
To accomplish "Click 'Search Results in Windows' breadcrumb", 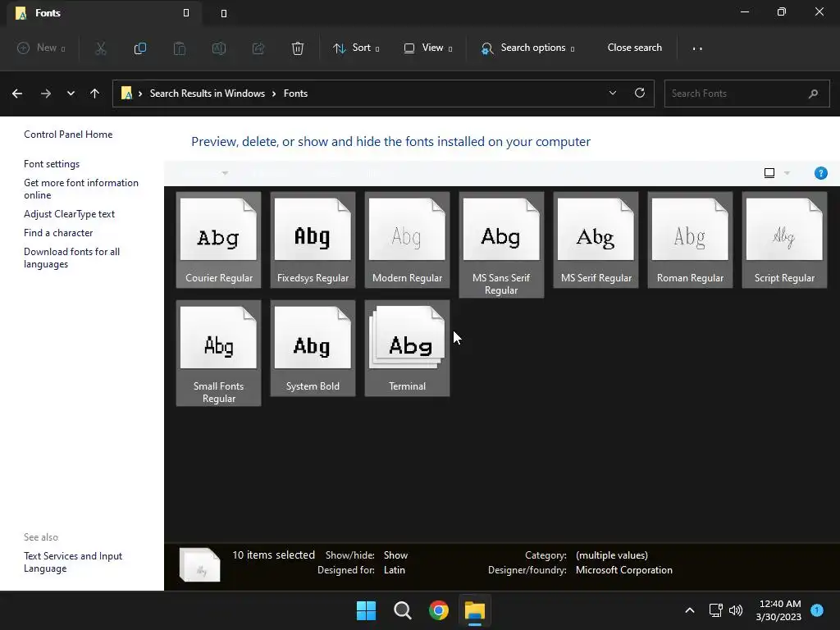I will pyautogui.click(x=208, y=94).
